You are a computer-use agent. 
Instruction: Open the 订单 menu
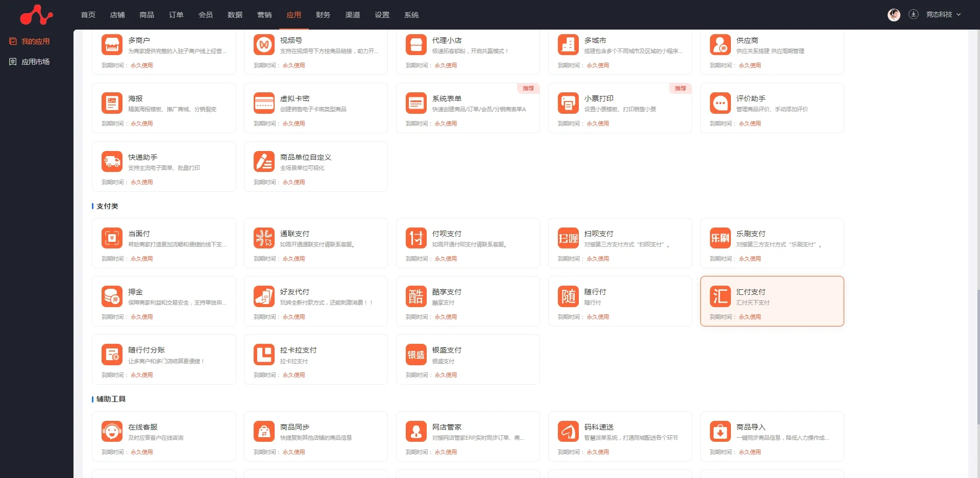(176, 15)
